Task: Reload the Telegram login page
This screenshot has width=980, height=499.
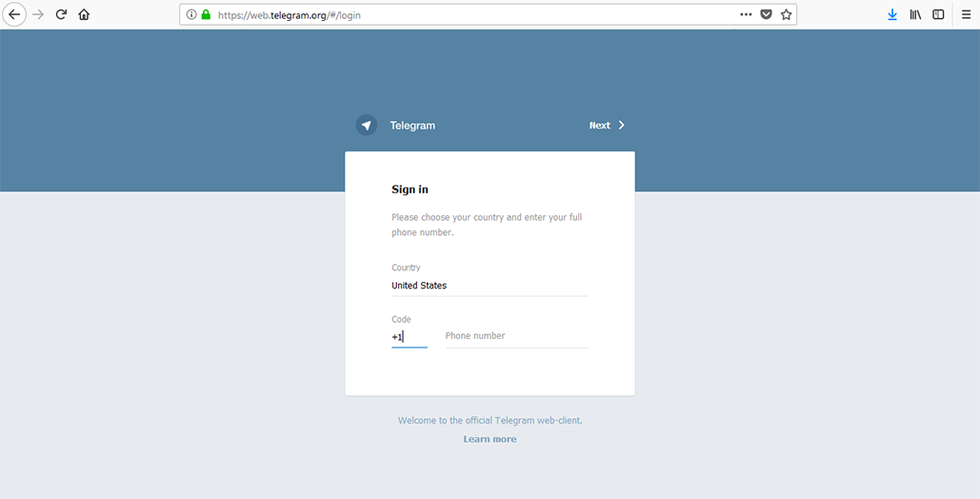Action: tap(61, 14)
